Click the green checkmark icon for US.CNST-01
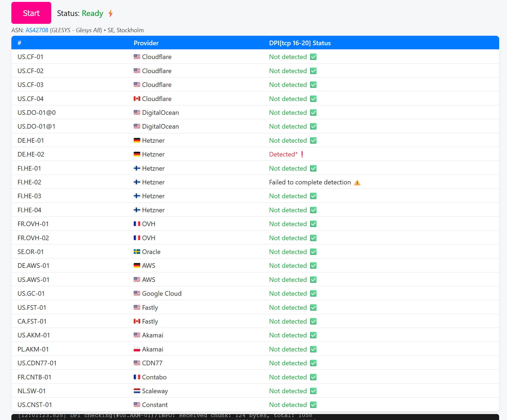 coord(313,405)
